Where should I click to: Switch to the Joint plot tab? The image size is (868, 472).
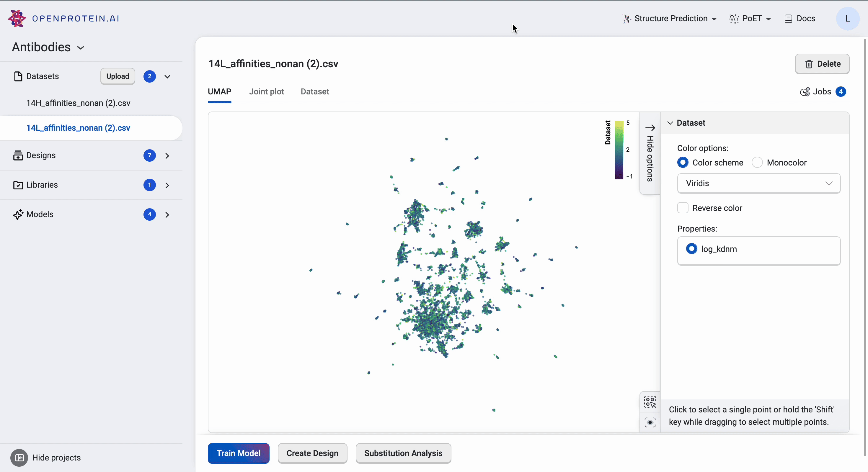point(266,91)
